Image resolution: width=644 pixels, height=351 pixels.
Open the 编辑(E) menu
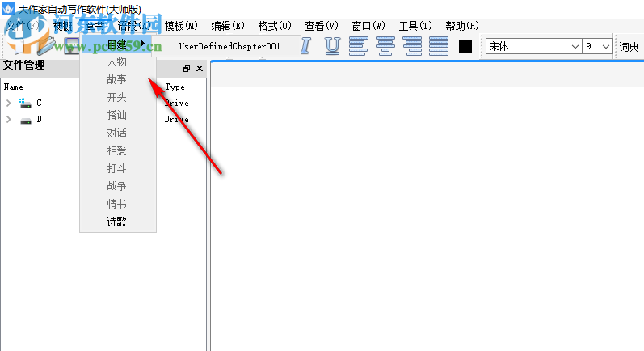pyautogui.click(x=228, y=26)
